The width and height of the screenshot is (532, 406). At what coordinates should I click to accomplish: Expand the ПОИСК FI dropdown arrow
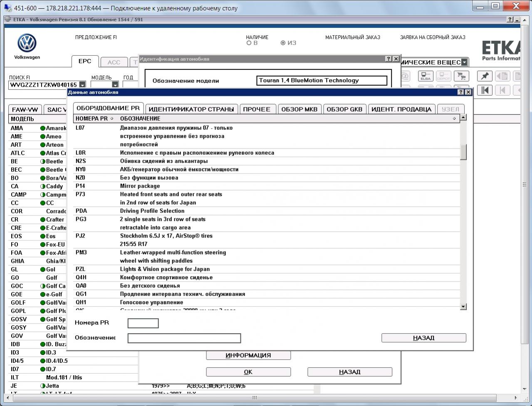point(82,85)
